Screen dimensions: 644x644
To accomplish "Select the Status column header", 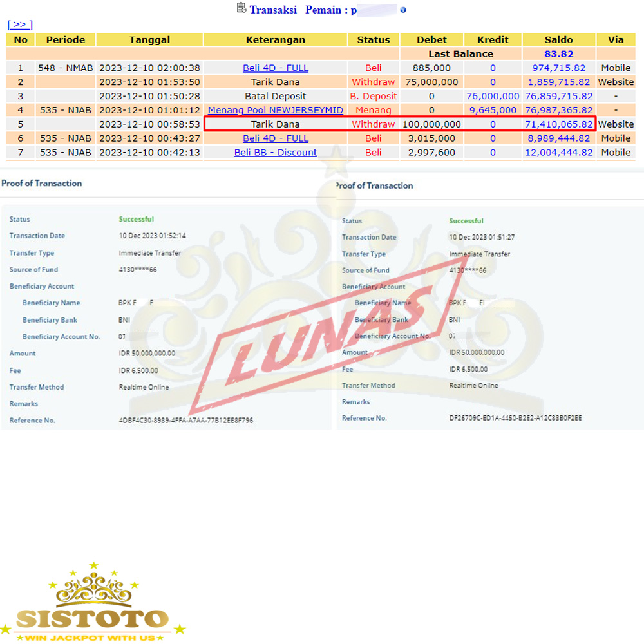I will click(374, 39).
